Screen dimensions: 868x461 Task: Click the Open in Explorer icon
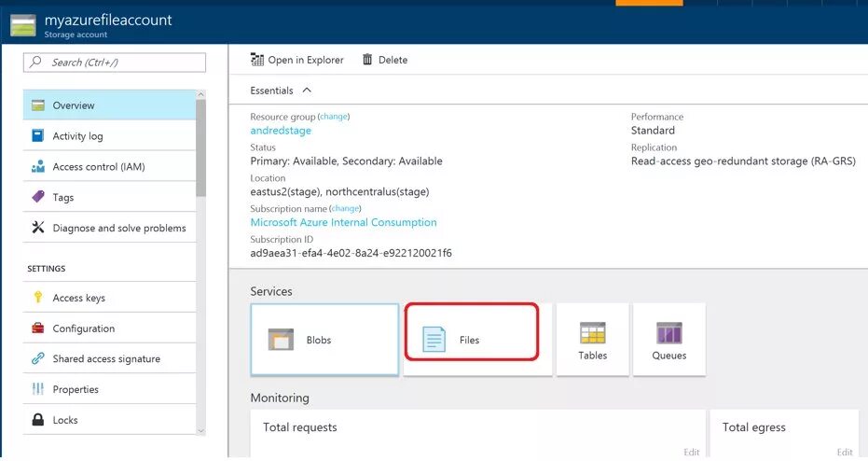point(257,60)
